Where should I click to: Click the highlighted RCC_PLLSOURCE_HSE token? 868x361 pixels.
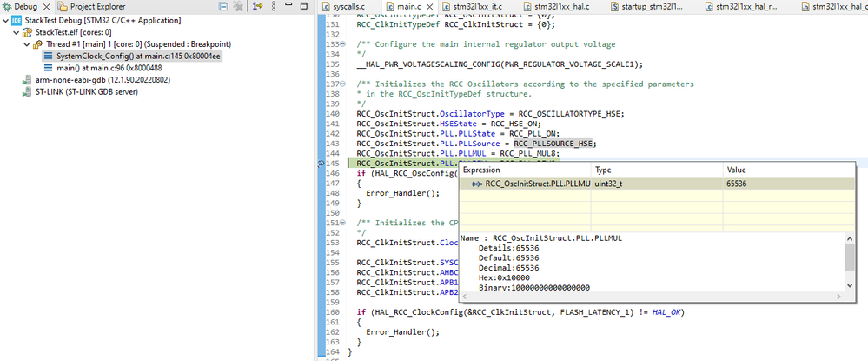pyautogui.click(x=553, y=144)
